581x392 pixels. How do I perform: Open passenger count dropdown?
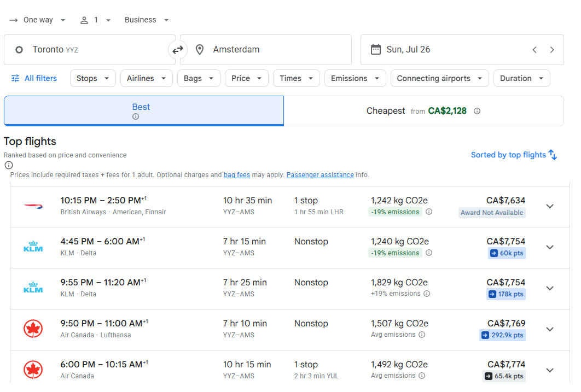pos(96,20)
